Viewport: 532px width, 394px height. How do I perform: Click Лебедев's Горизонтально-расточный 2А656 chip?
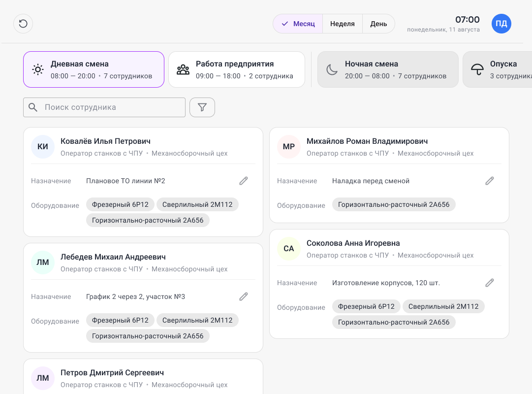pos(148,336)
